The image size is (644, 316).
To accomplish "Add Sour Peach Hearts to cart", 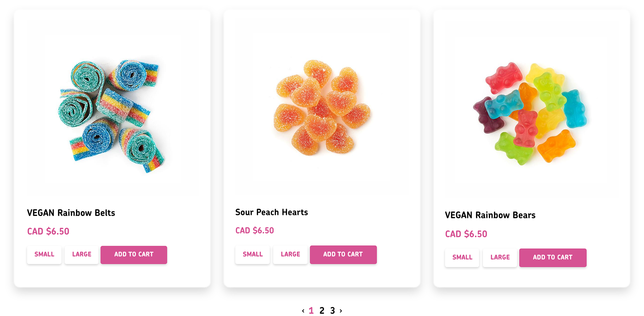I will point(343,255).
